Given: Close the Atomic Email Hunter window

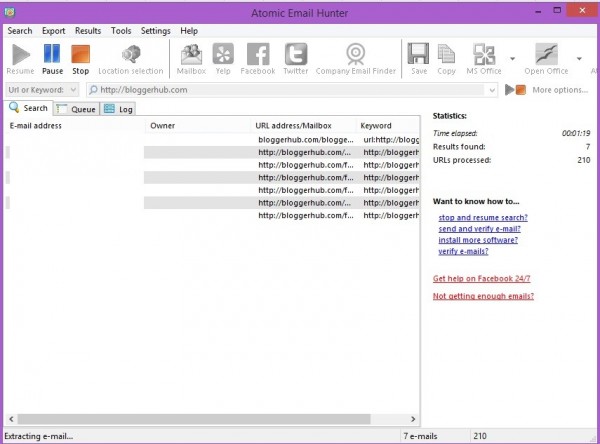Looking at the screenshot, I should 582,10.
